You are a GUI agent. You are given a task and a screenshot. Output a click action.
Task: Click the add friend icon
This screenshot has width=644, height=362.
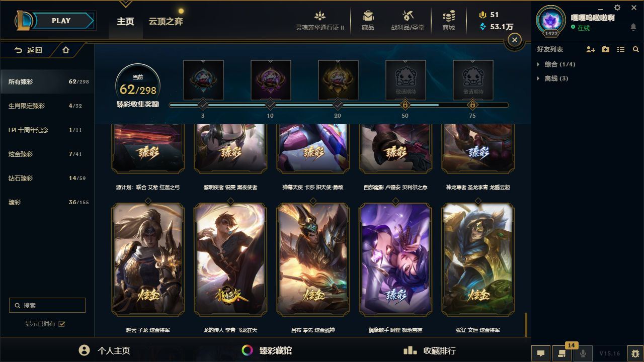click(591, 49)
